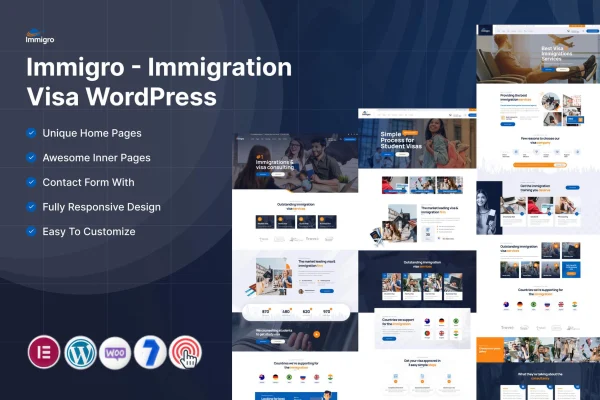The height and width of the screenshot is (400, 600).
Task: Click the one-click demo import badge
Action: click(x=186, y=352)
